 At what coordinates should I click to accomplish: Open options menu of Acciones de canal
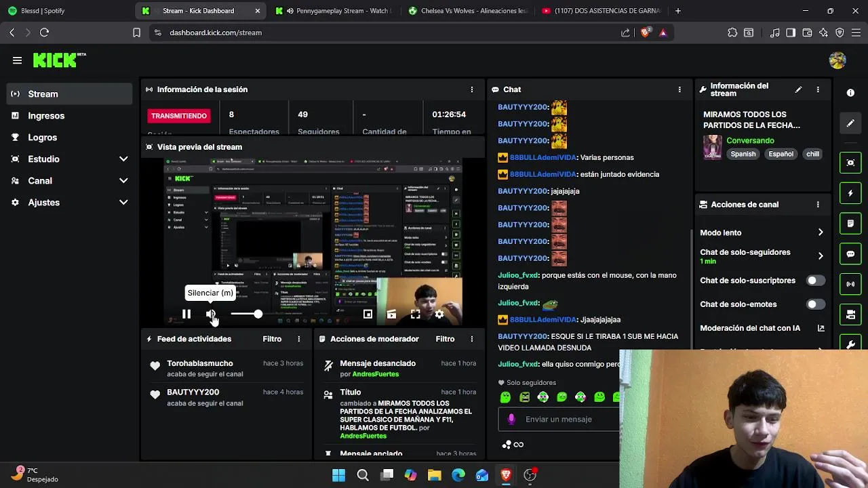point(818,205)
